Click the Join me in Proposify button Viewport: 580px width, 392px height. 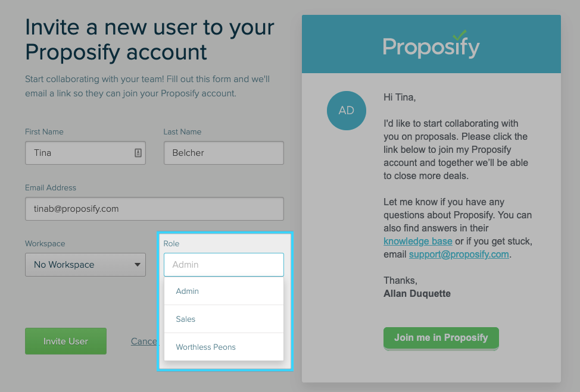[441, 338]
